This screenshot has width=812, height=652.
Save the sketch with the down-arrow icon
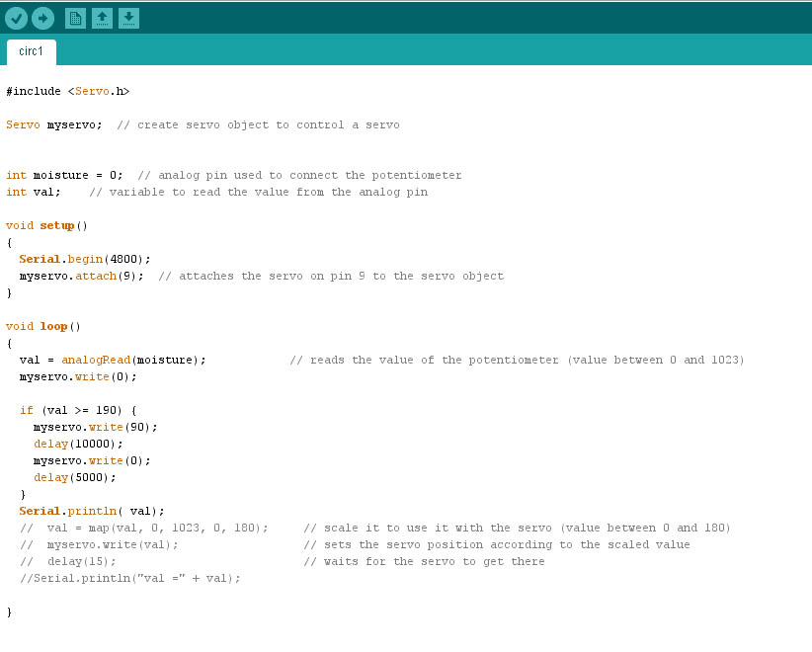129,19
